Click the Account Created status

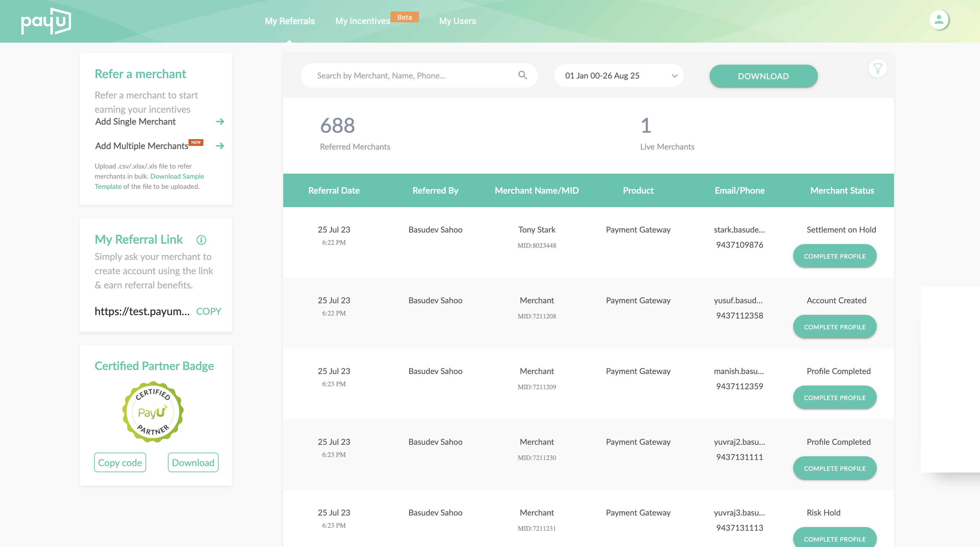[837, 300]
